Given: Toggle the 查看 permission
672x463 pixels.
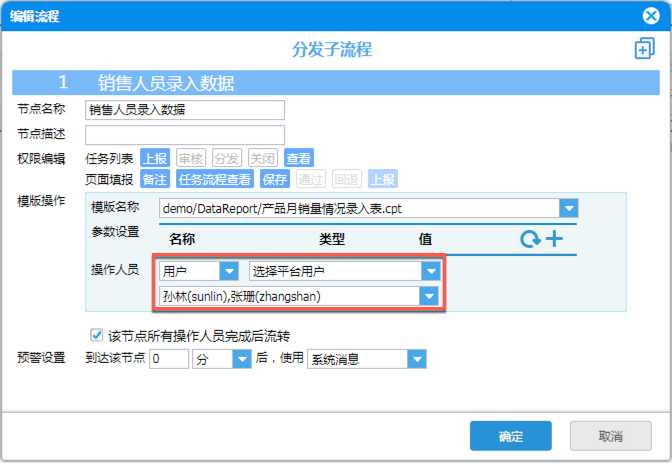Looking at the screenshot, I should [299, 158].
